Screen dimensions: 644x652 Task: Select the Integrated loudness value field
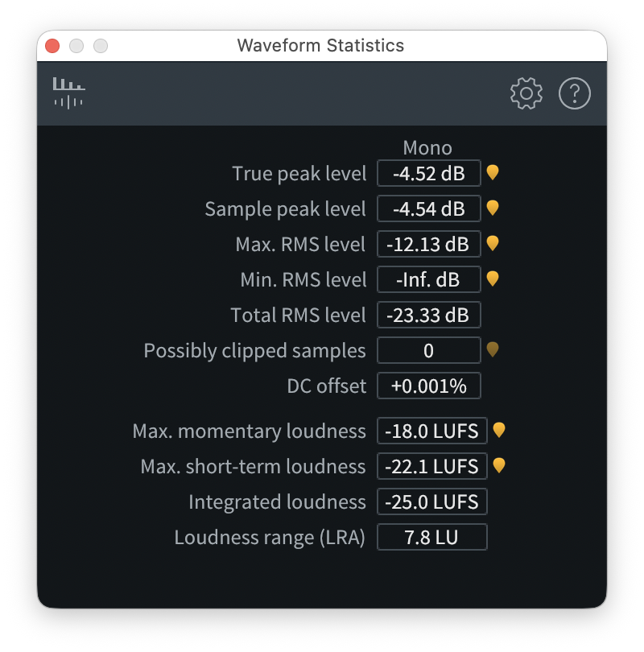coord(432,501)
